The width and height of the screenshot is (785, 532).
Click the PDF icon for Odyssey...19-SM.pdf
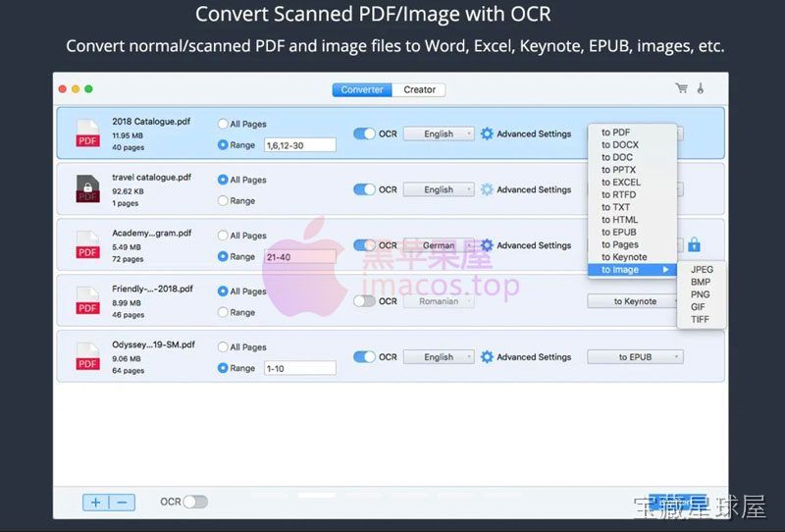(87, 356)
